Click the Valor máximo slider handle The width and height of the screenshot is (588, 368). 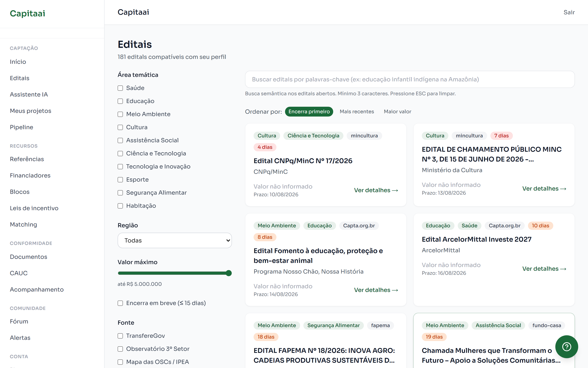coord(229,273)
